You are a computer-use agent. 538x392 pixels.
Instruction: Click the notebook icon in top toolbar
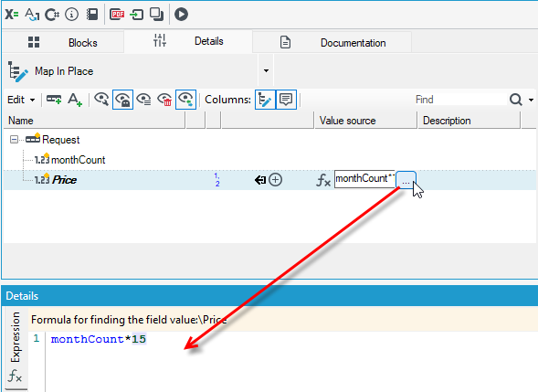[x=92, y=15]
